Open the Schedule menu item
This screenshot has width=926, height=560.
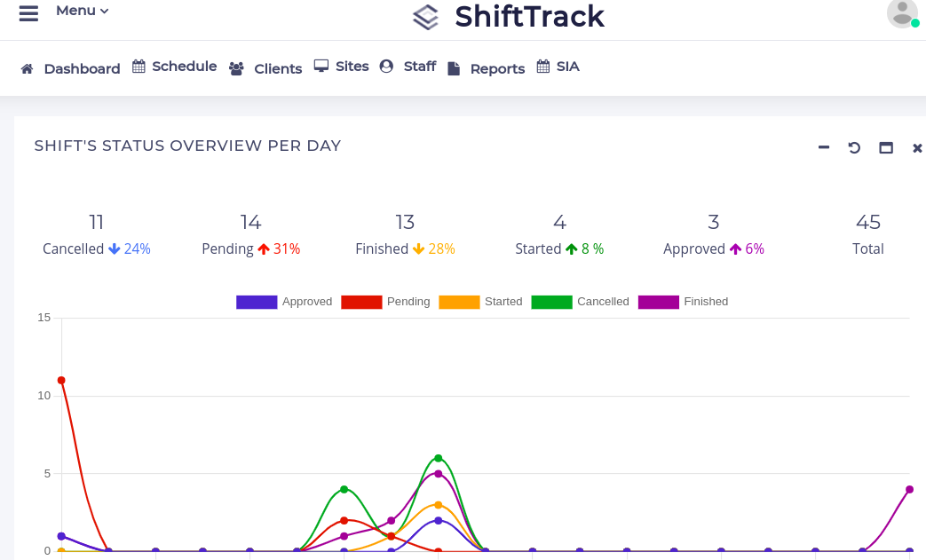185,66
